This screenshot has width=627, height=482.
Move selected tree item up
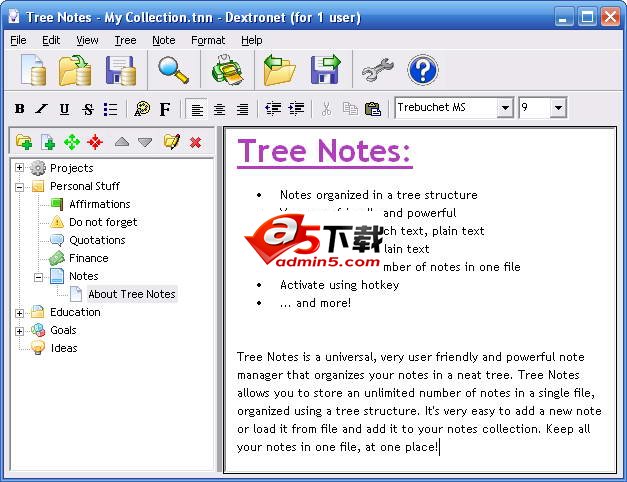click(122, 142)
